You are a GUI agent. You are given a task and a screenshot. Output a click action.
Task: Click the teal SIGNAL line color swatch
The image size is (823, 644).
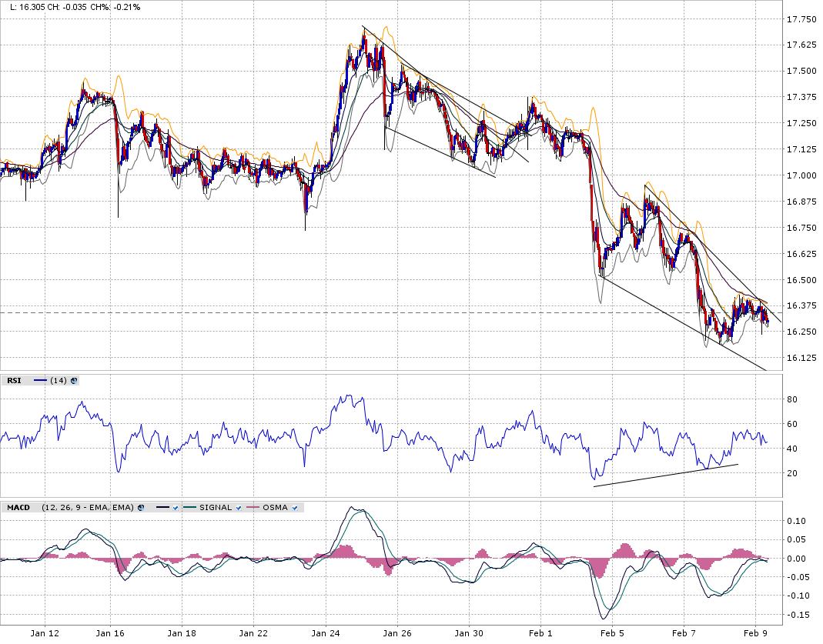pos(189,508)
